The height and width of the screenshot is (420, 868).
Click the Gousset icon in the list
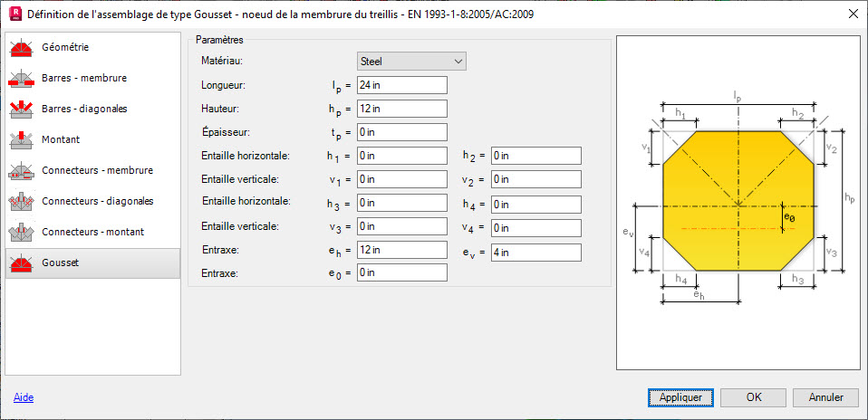pos(22,263)
